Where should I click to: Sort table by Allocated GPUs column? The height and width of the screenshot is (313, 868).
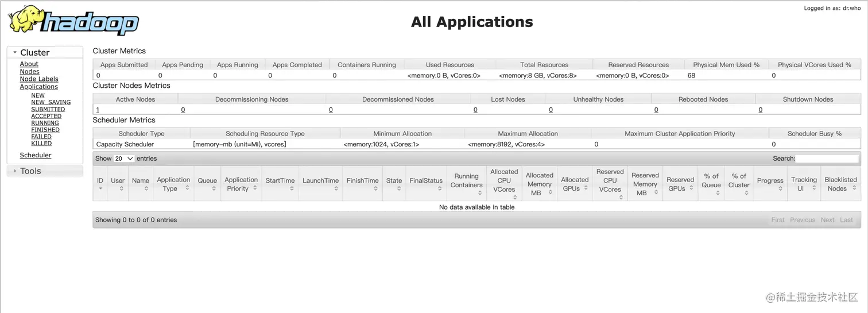(575, 184)
